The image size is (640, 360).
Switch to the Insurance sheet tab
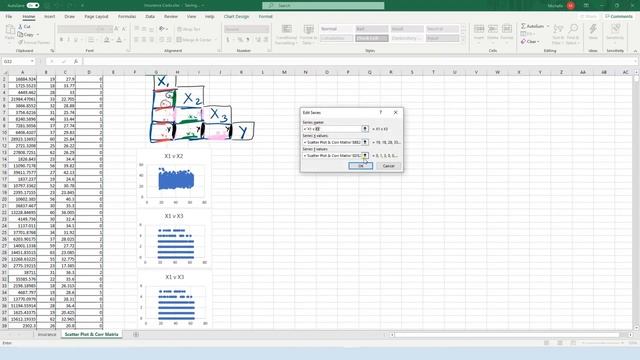(x=47, y=334)
